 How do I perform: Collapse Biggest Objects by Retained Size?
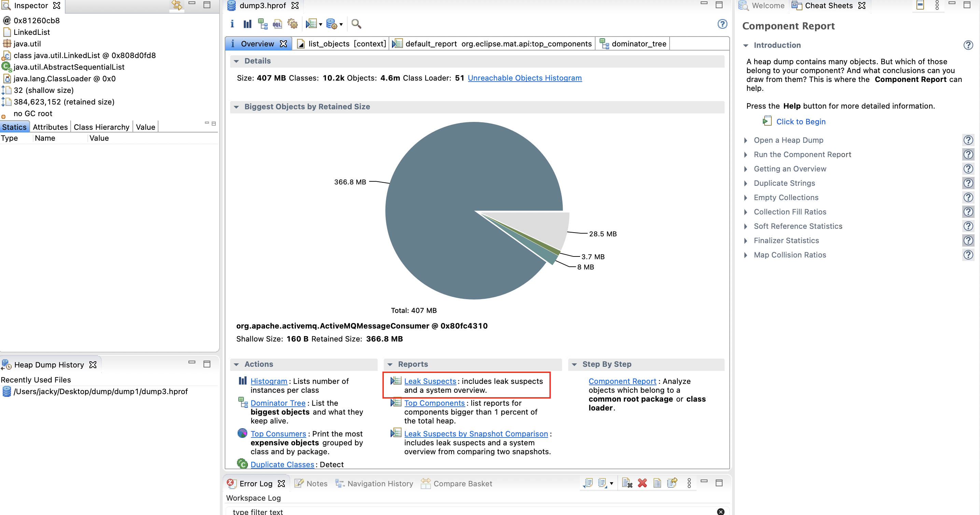[x=236, y=107]
